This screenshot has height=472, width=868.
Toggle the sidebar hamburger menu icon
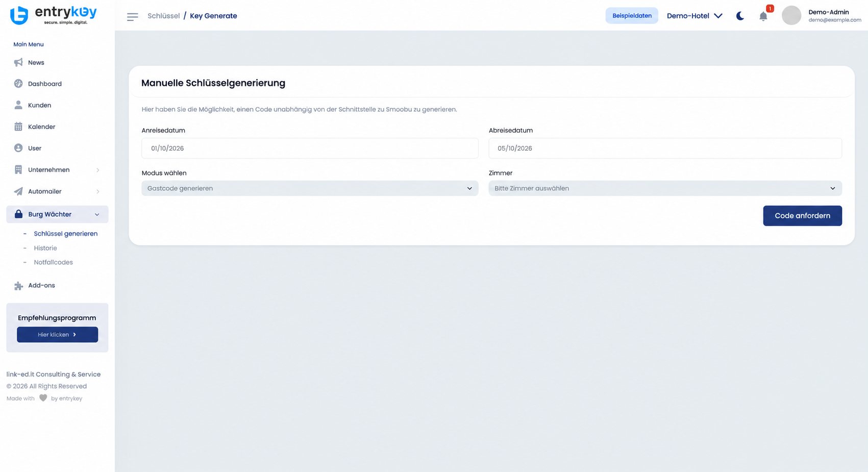(133, 16)
